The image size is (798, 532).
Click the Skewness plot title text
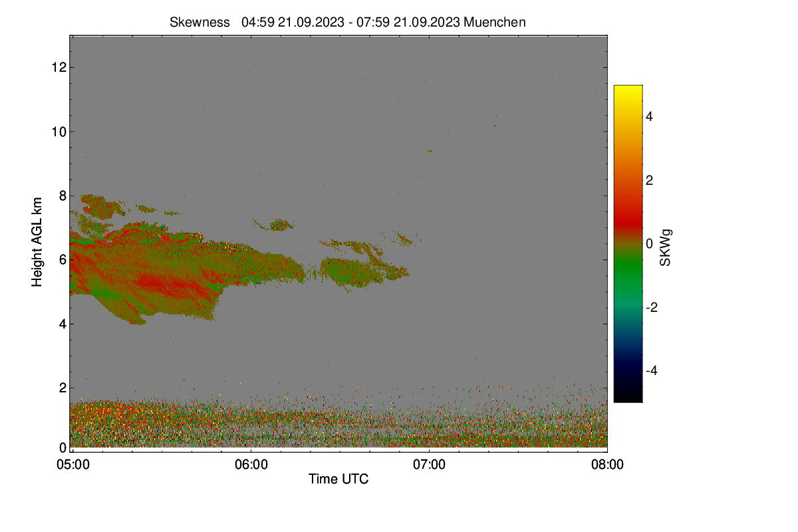(x=348, y=22)
